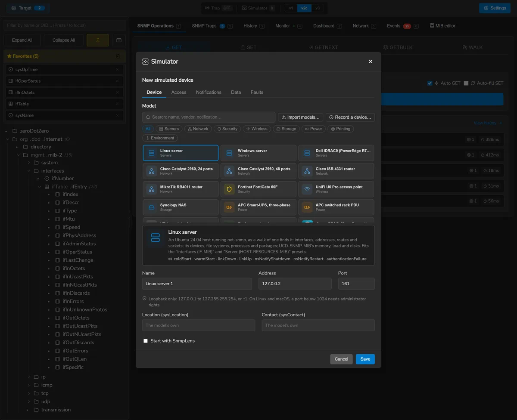Click the keyboard icon button

119,40
